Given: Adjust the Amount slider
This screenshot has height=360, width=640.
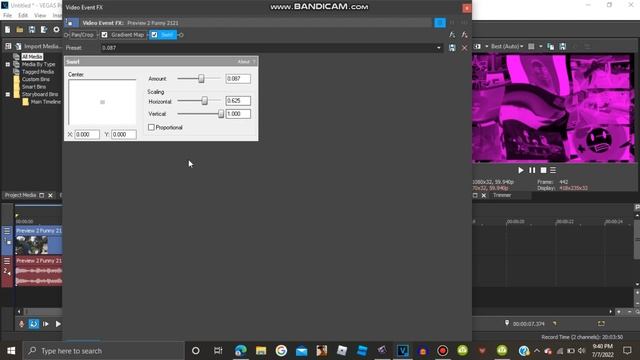Looking at the screenshot, I should [201, 78].
